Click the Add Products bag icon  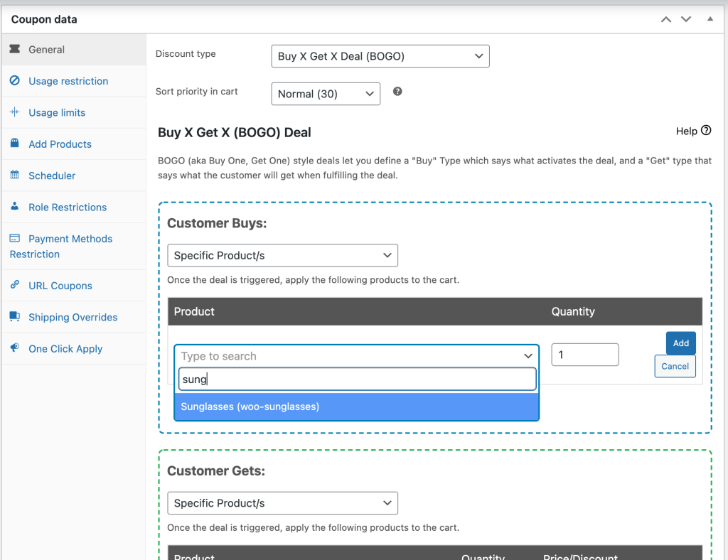(15, 143)
